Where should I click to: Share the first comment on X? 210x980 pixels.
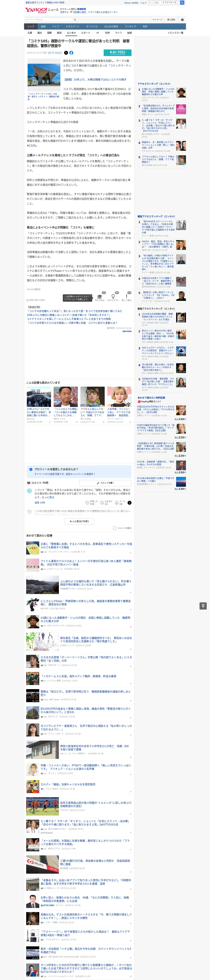[130, 503]
